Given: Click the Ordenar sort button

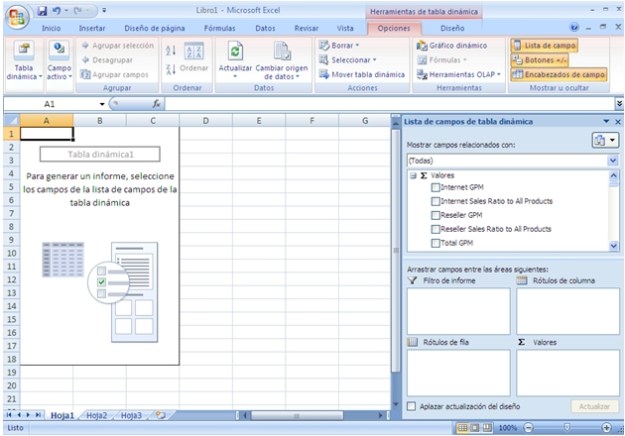Looking at the screenshot, I should click(193, 68).
